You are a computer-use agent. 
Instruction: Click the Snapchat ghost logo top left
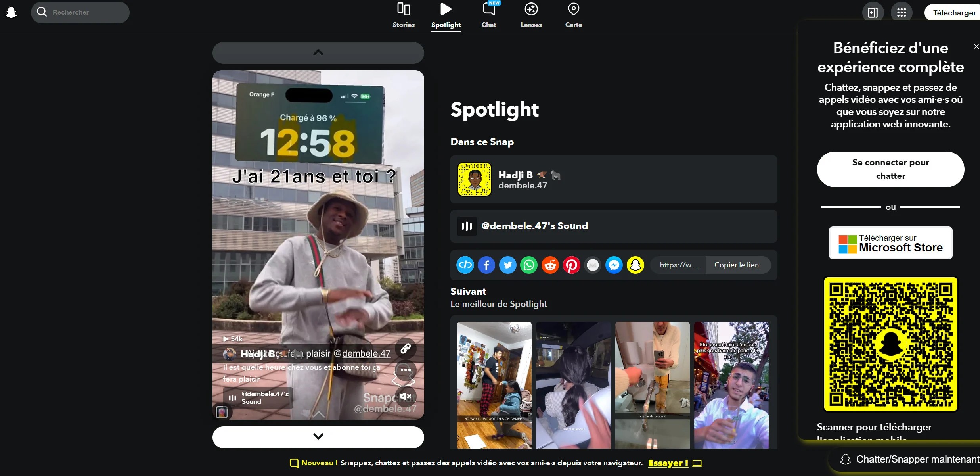(11, 12)
